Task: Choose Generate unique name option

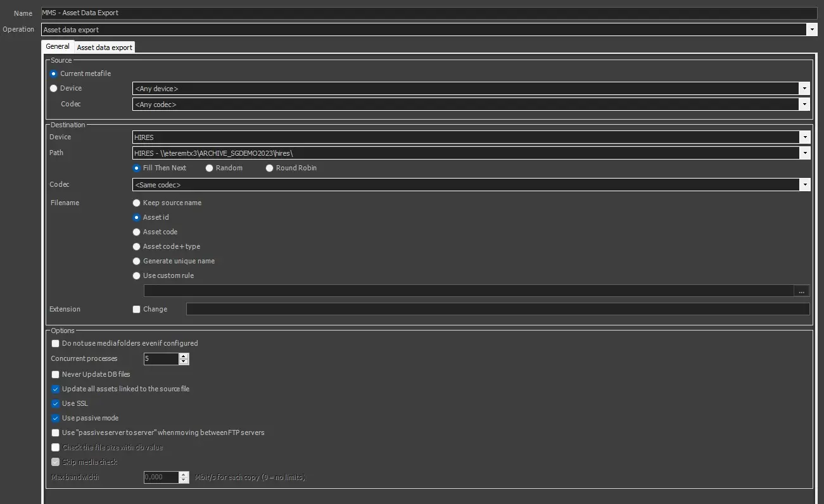Action: [137, 261]
